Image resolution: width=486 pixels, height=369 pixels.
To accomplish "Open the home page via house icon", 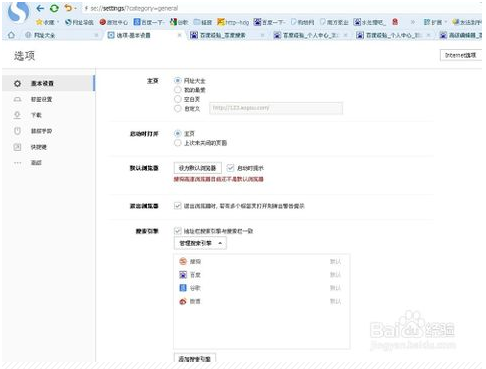I will pyautogui.click(x=11, y=35).
